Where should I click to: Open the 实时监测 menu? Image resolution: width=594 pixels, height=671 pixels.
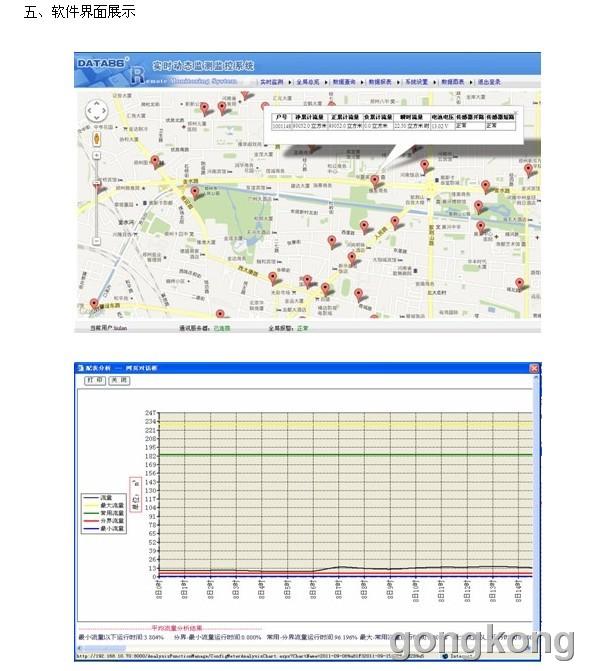pos(272,82)
